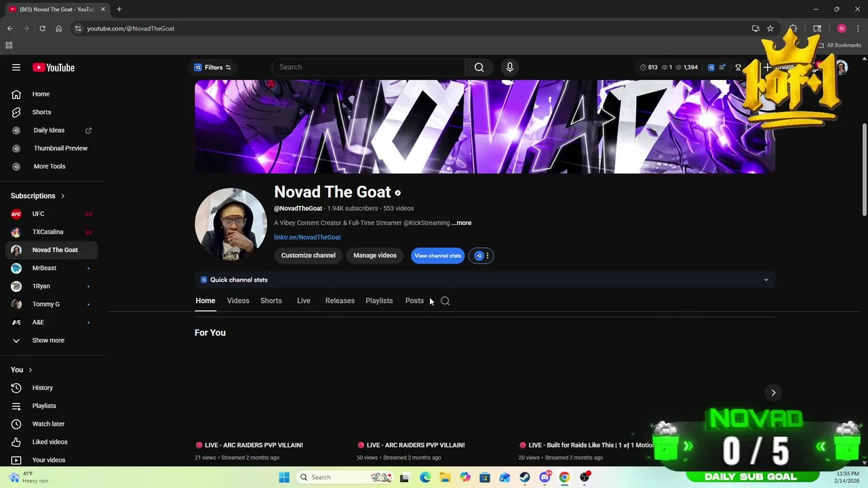Open linktr.ee/NovadTheGoat link
Viewport: 868px width, 488px height.
307,237
